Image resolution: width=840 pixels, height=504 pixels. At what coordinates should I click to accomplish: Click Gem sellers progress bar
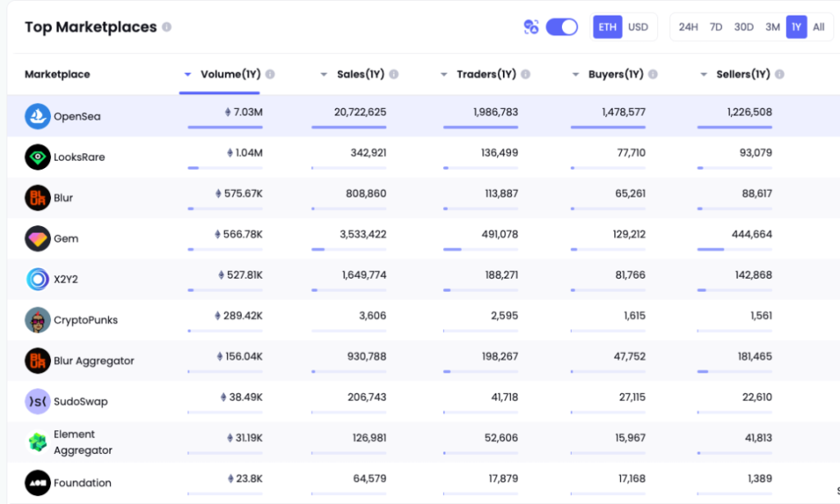point(734,249)
